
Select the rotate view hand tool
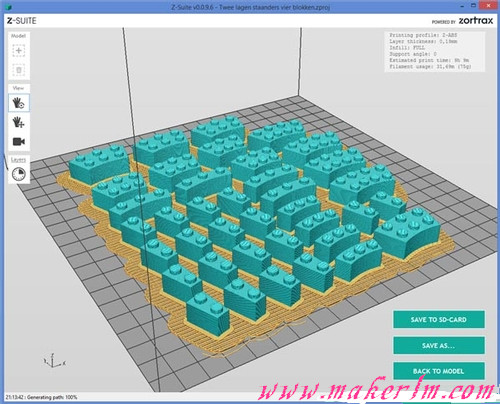(19, 103)
